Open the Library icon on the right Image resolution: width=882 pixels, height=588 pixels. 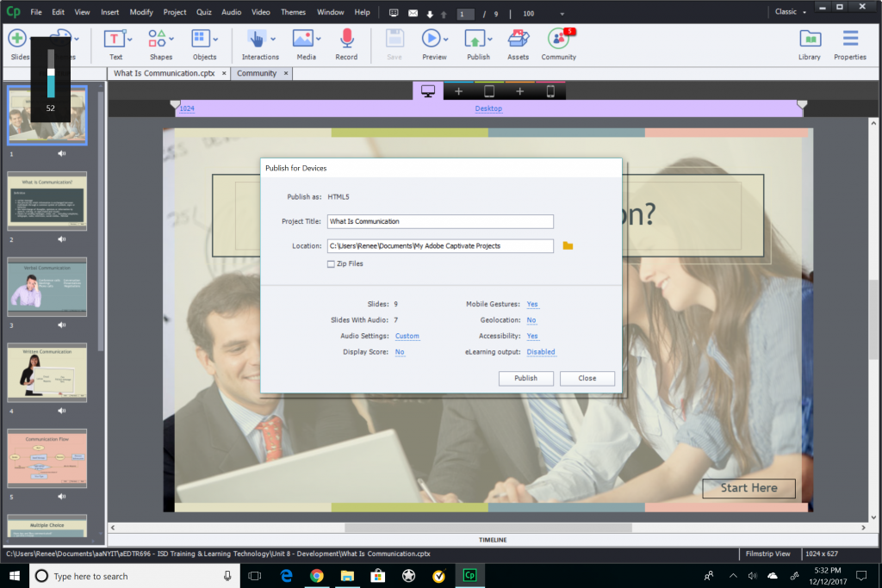809,39
